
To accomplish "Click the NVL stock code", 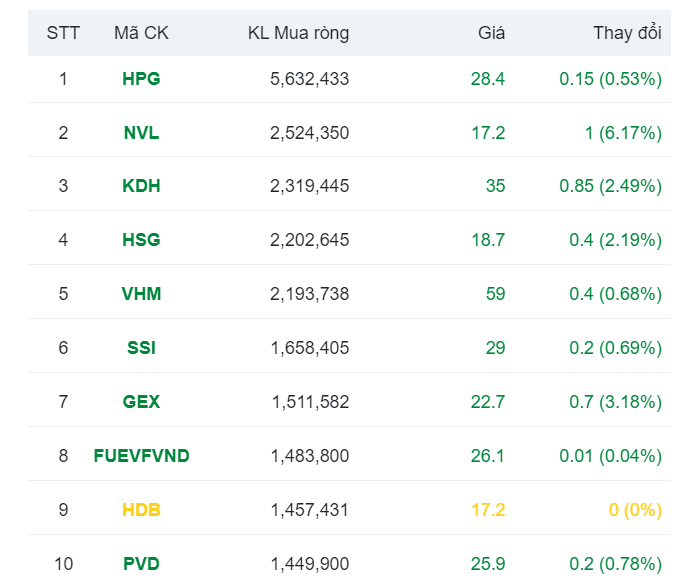I will [x=141, y=133].
